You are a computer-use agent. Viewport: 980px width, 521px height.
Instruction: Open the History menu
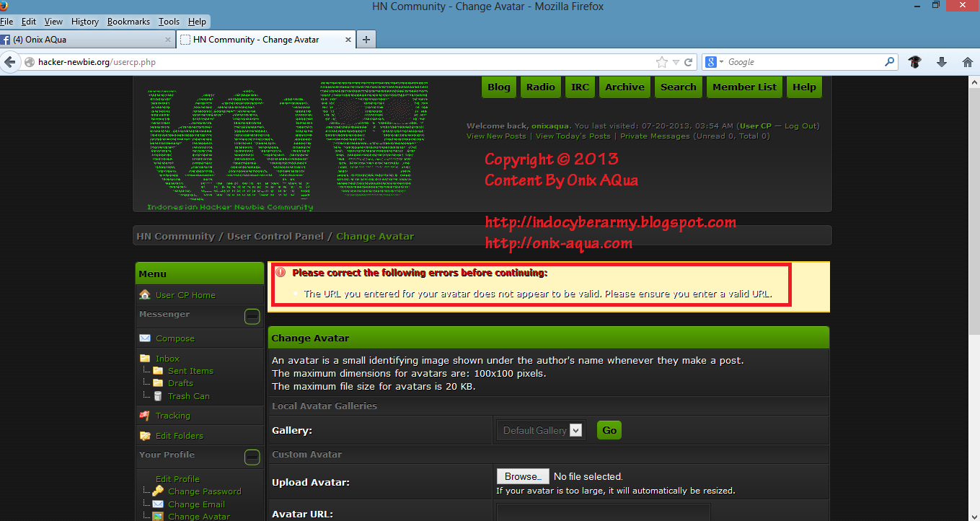(85, 22)
